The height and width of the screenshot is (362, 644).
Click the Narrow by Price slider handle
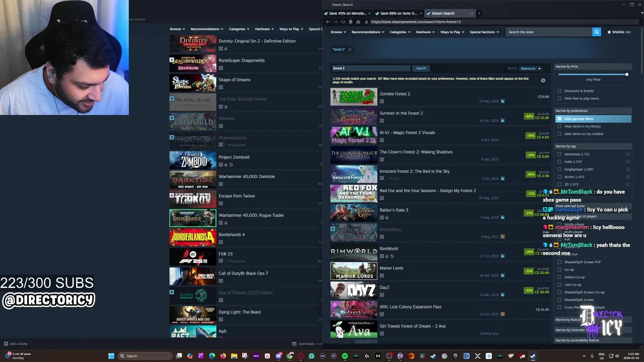(x=627, y=74)
